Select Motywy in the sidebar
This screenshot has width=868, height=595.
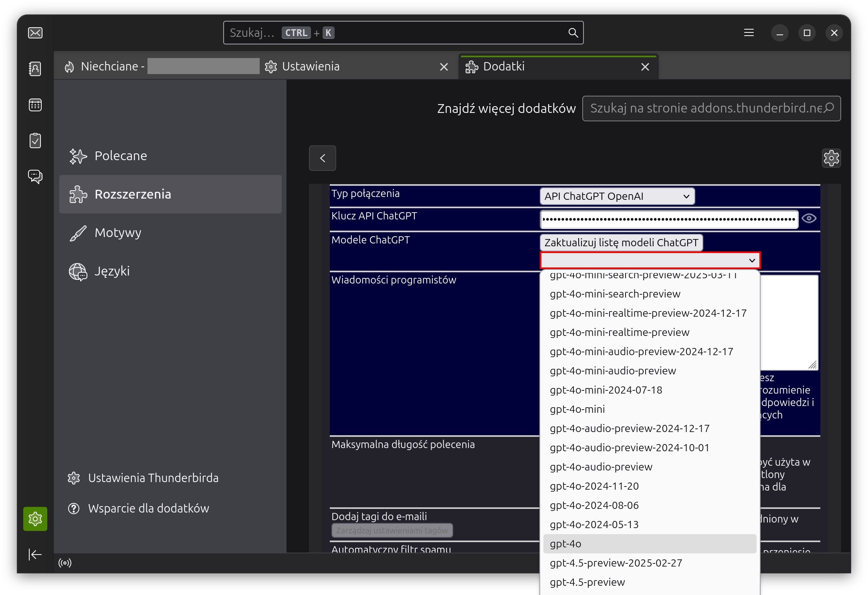[118, 233]
